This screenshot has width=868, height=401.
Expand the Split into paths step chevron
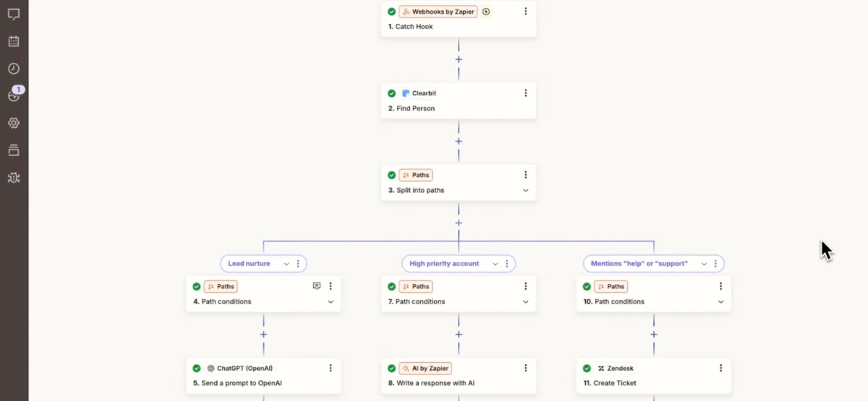click(x=526, y=191)
